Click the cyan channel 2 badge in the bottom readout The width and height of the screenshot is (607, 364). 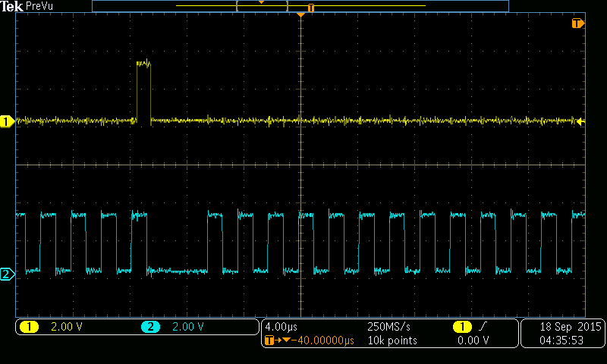pos(150,327)
